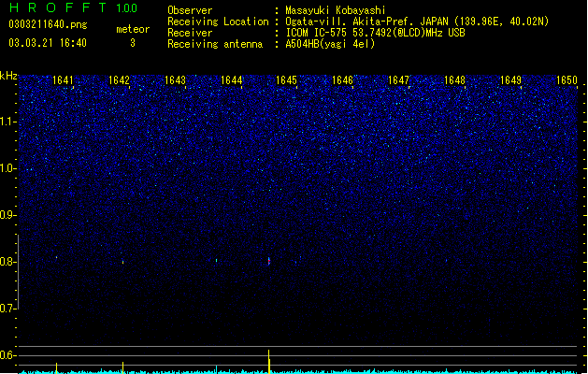Select the 1.1 frequency axis label
This screenshot has width=588, height=374.
pos(8,122)
